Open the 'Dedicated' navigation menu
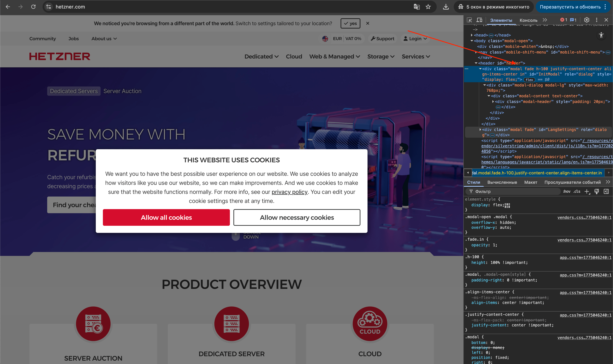 point(261,57)
